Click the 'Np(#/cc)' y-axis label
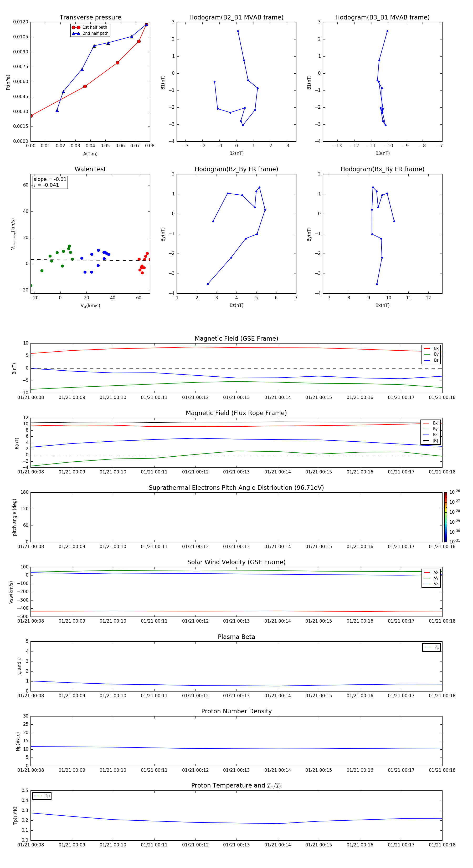Viewport: 473px width, 868px height. coord(18,741)
